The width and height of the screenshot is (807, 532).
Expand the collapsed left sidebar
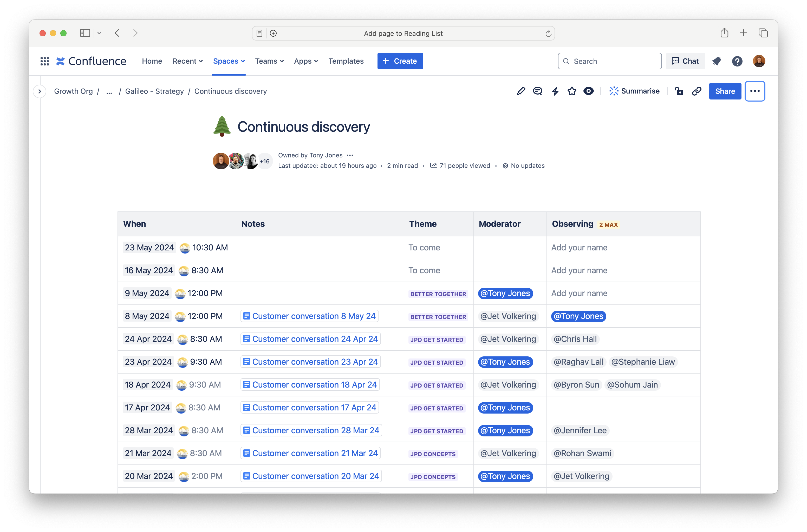pyautogui.click(x=39, y=91)
